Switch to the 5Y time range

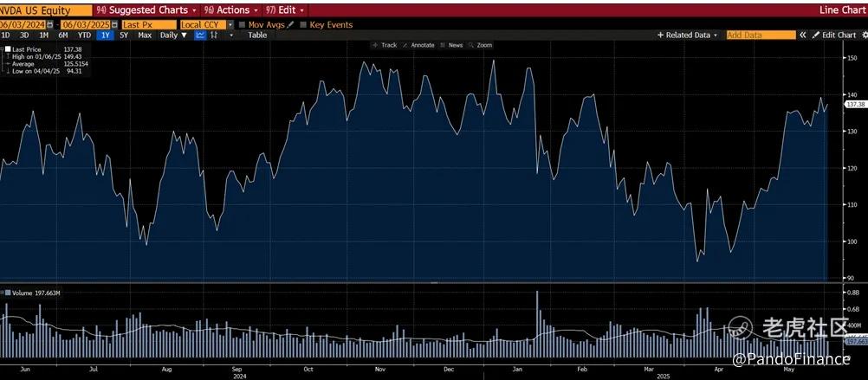coord(124,35)
